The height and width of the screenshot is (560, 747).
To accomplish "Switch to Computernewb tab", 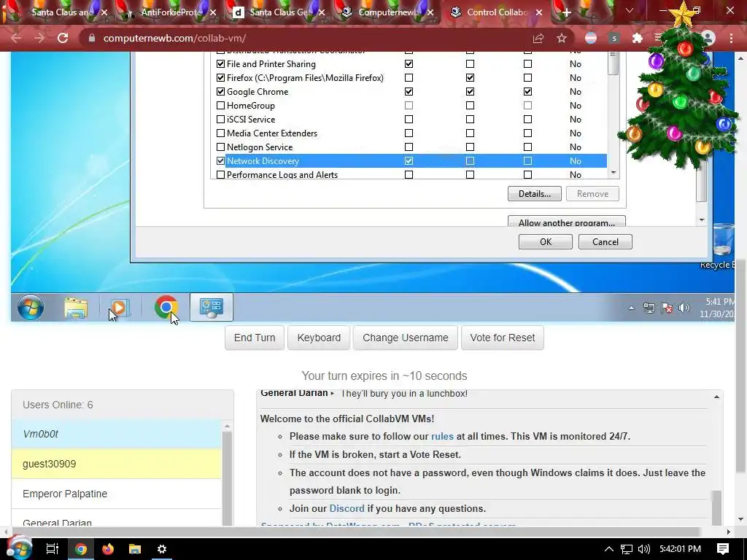I will click(387, 12).
